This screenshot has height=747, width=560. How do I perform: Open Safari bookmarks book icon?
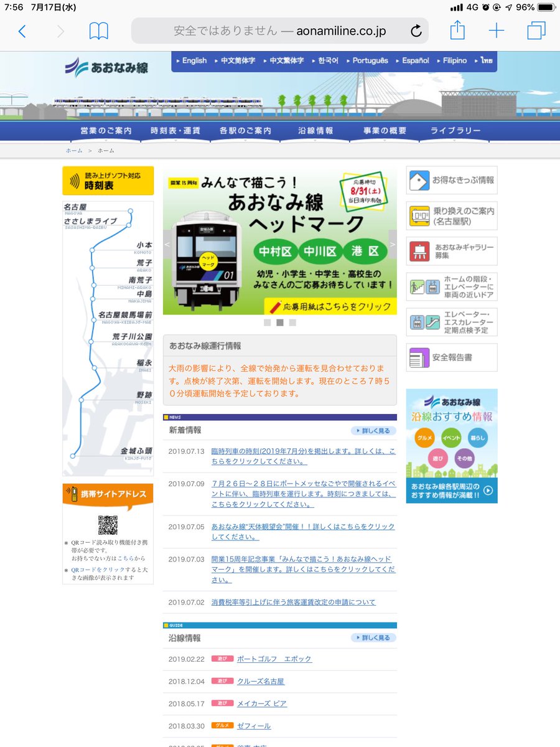98,31
